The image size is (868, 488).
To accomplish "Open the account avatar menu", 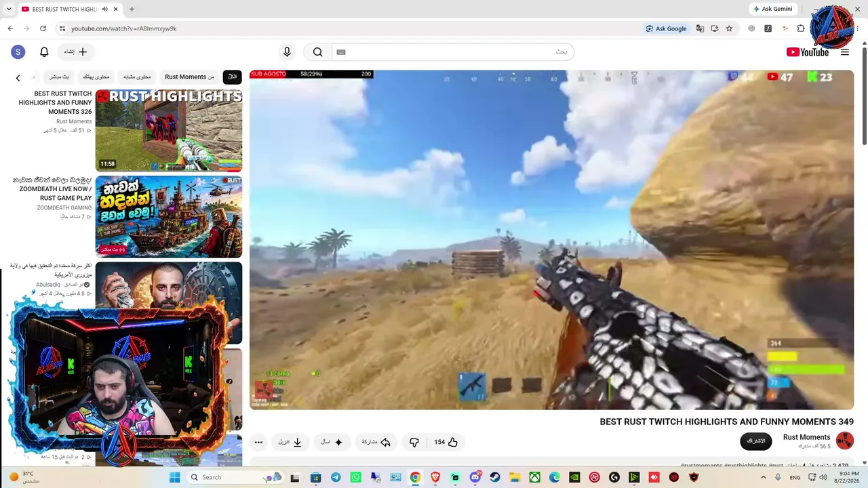I will click(x=18, y=52).
